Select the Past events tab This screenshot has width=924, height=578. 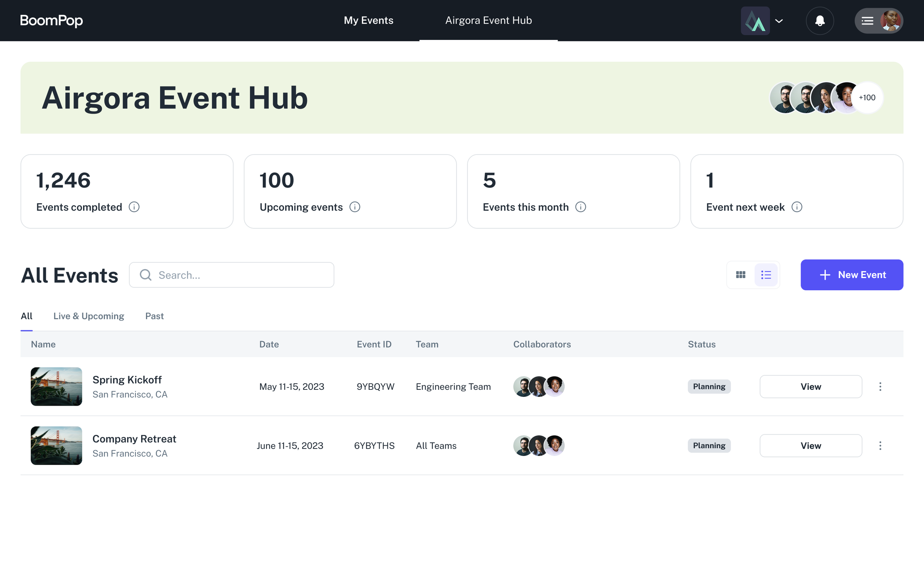click(x=154, y=316)
